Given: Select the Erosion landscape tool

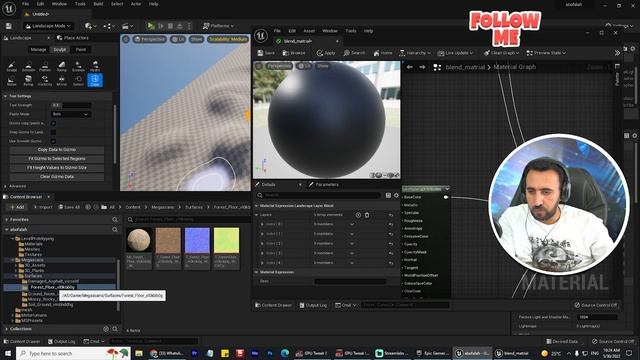Looking at the screenshot, I should [78, 66].
